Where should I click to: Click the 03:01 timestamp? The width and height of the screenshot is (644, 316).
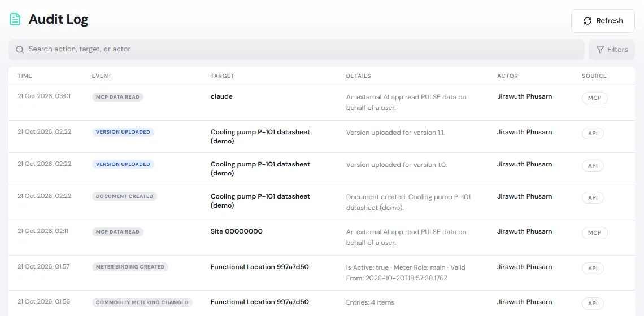pos(44,96)
